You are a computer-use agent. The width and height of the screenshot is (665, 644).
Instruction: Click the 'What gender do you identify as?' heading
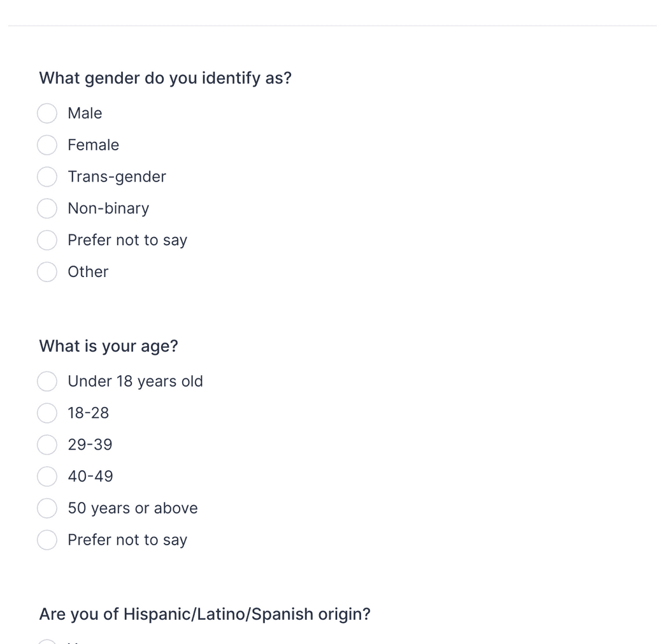click(165, 78)
